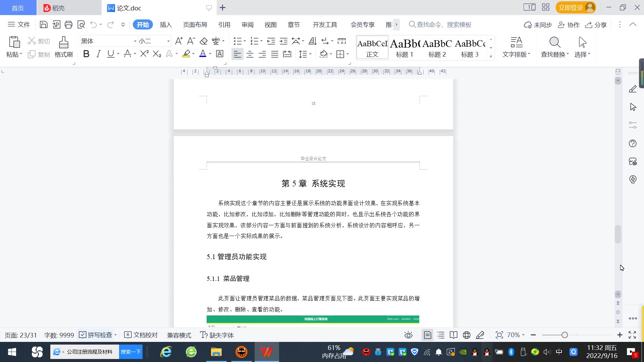
Task: Click the 分享 share button
Action: click(x=596, y=24)
